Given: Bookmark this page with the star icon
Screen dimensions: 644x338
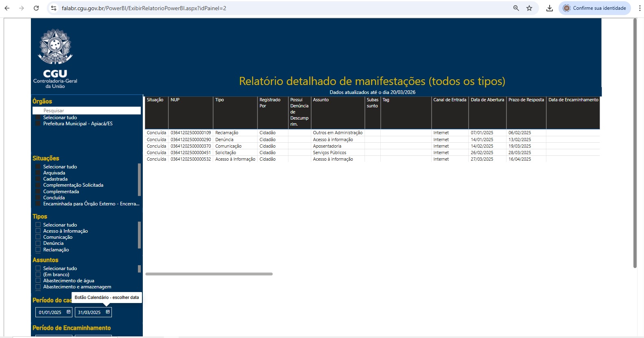Looking at the screenshot, I should pos(529,8).
